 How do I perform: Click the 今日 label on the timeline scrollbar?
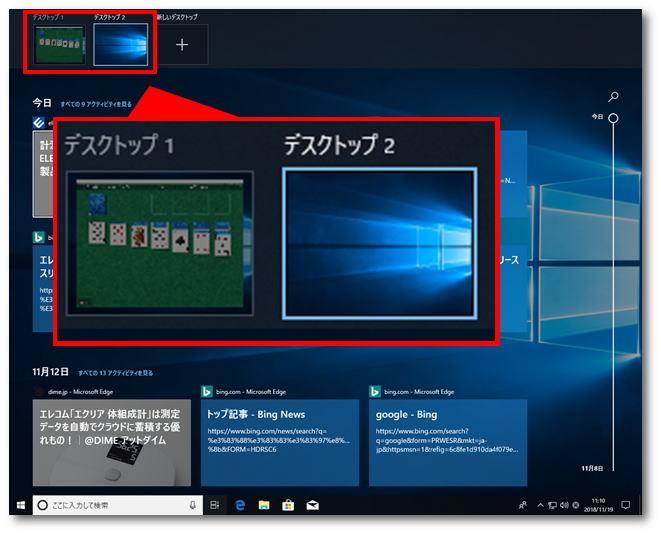597,116
